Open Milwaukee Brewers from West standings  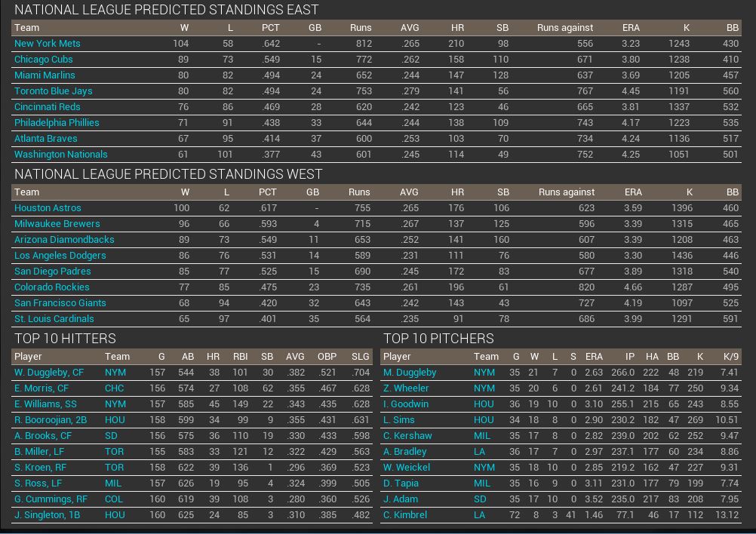[57, 224]
